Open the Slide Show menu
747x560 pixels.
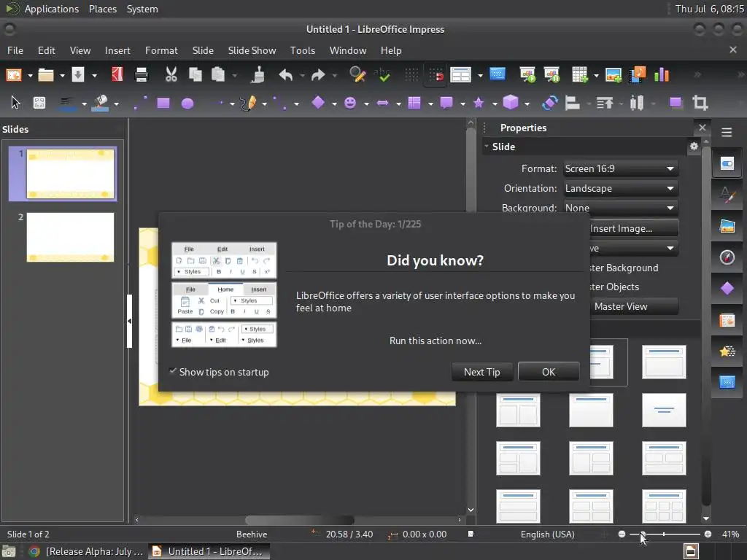tap(252, 50)
